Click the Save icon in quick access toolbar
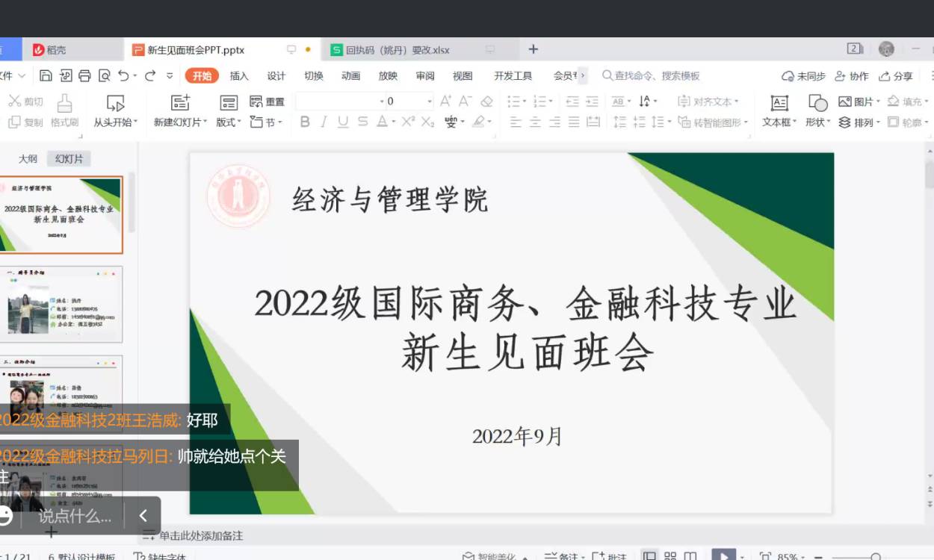 point(46,75)
